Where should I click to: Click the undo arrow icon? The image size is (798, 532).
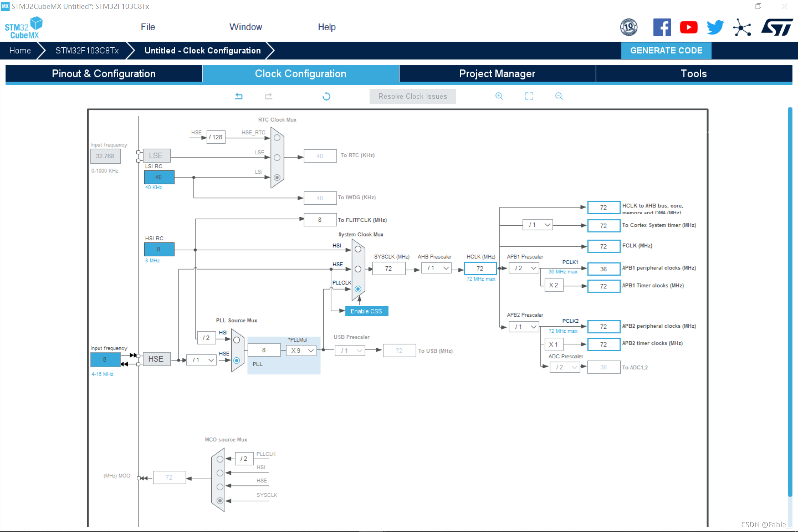[239, 96]
